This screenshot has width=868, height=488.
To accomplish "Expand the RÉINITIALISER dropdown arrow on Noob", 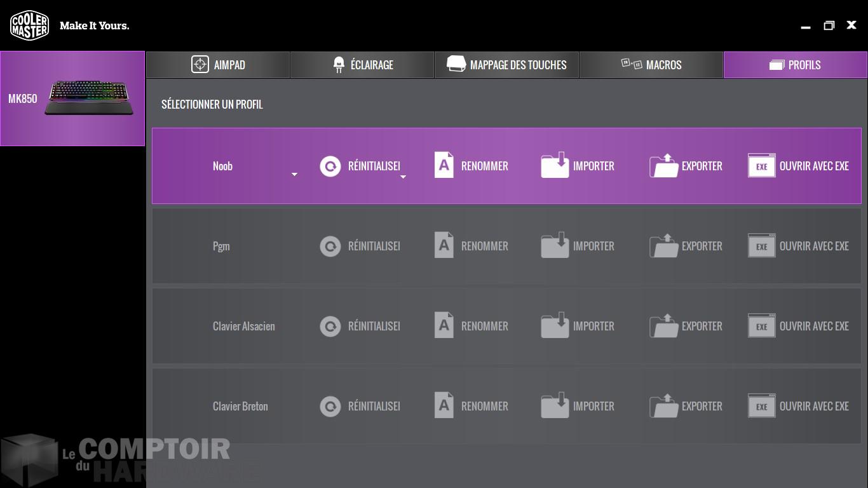I will pos(403,178).
